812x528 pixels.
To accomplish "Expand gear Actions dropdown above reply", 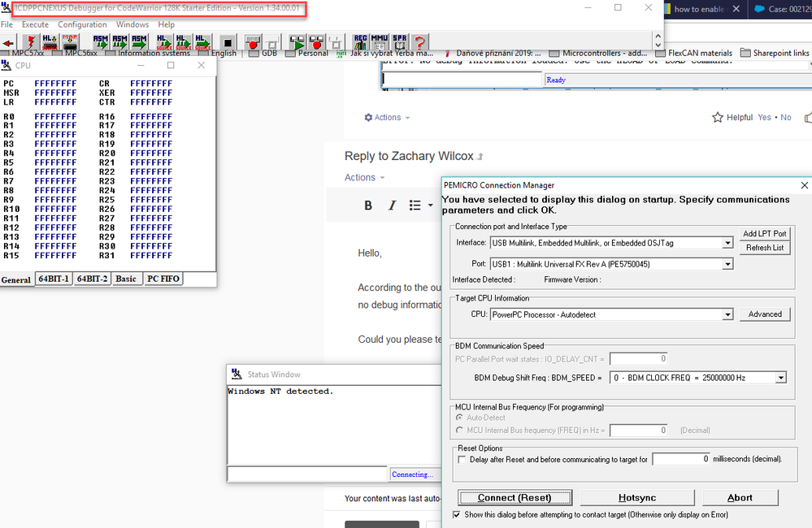I will 407,118.
